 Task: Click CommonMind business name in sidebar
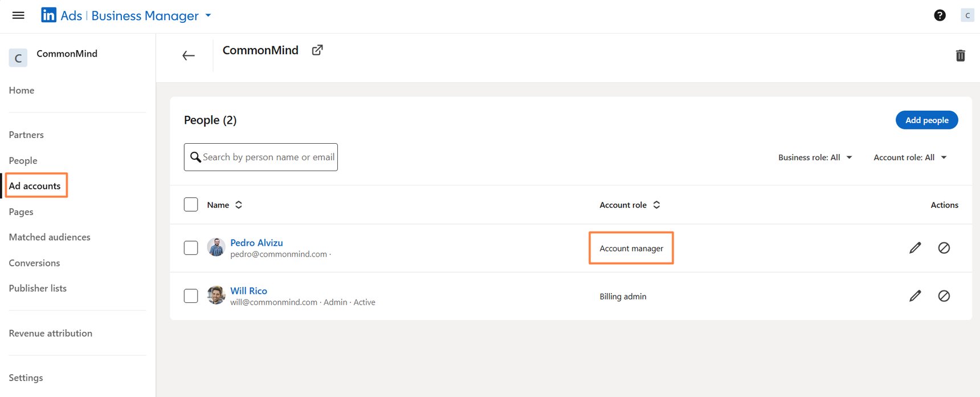pyautogui.click(x=67, y=54)
